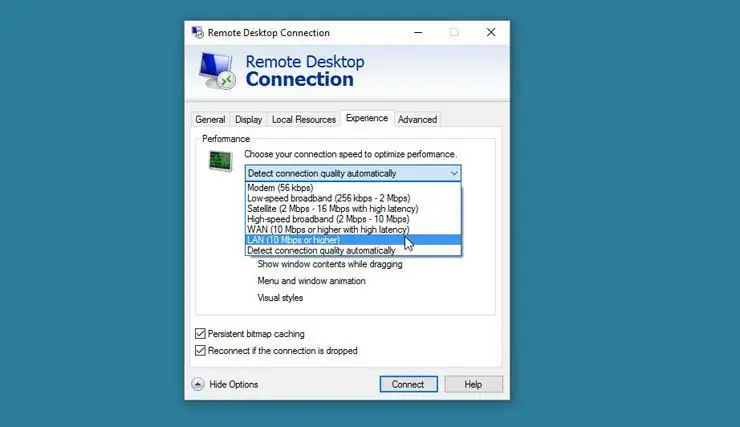The height and width of the screenshot is (427, 740).
Task: Collapse the connection speed dropdown arrow
Action: (454, 173)
